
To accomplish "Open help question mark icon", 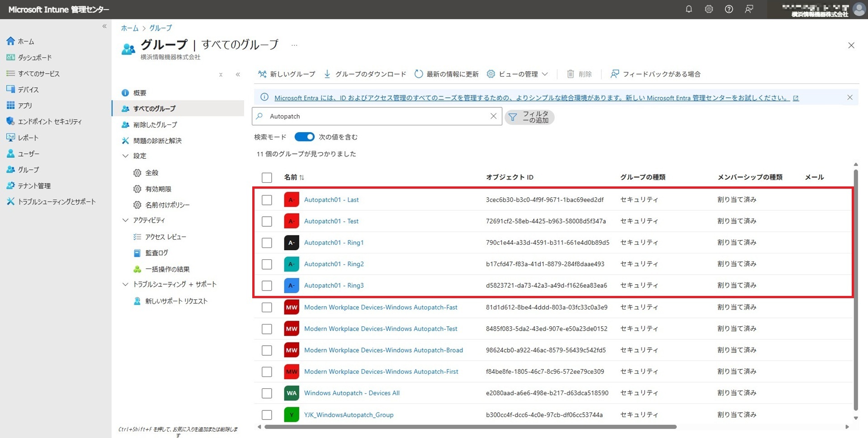I will click(729, 9).
